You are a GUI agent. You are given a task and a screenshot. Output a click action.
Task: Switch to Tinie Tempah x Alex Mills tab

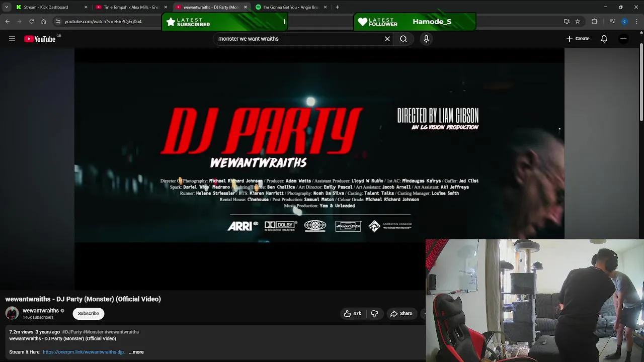tap(131, 7)
